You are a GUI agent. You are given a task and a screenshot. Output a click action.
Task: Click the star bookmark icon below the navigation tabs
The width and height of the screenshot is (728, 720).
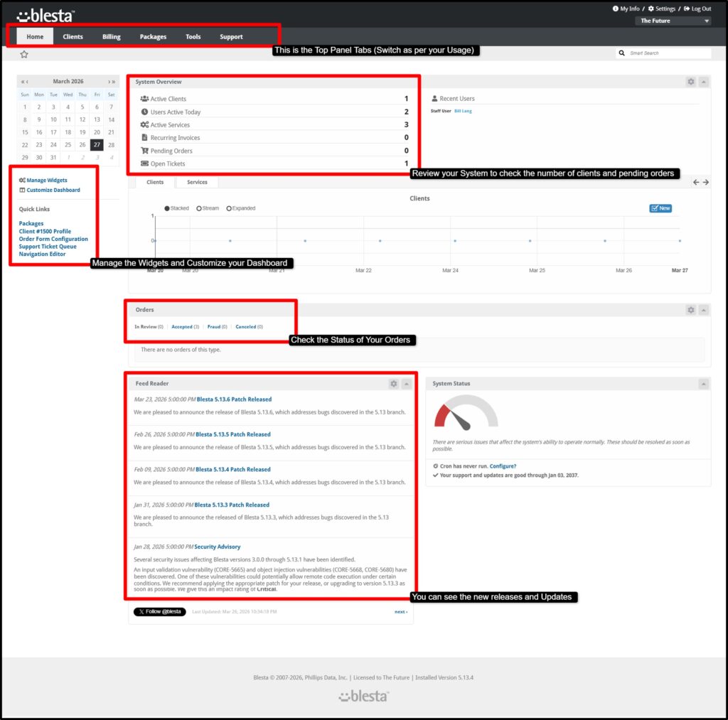click(x=24, y=53)
